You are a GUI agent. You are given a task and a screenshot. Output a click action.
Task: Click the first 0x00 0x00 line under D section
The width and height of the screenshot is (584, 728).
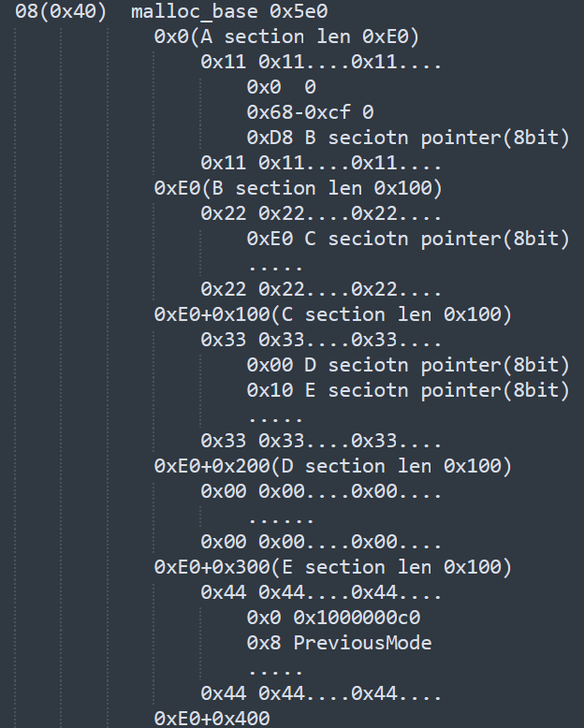click(320, 491)
